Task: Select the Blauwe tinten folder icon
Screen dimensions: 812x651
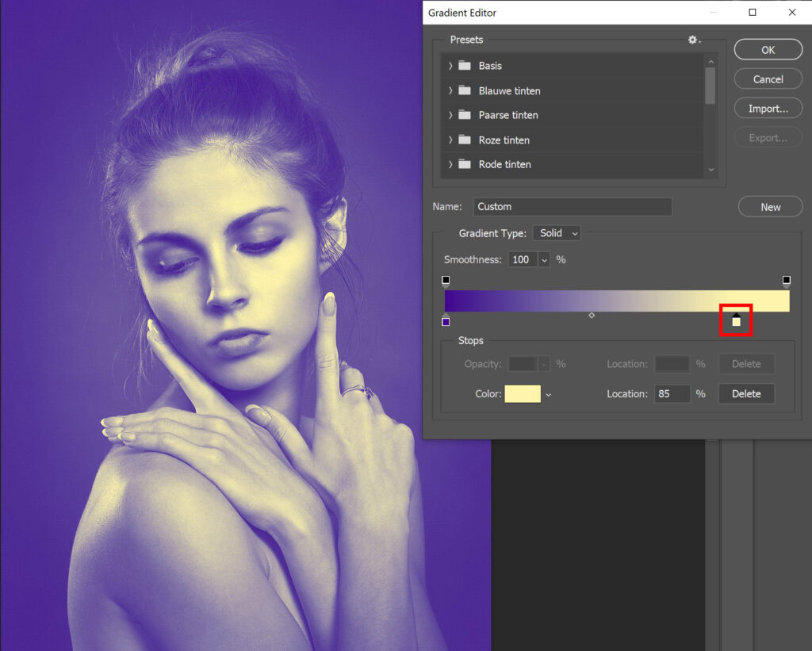Action: [x=465, y=90]
